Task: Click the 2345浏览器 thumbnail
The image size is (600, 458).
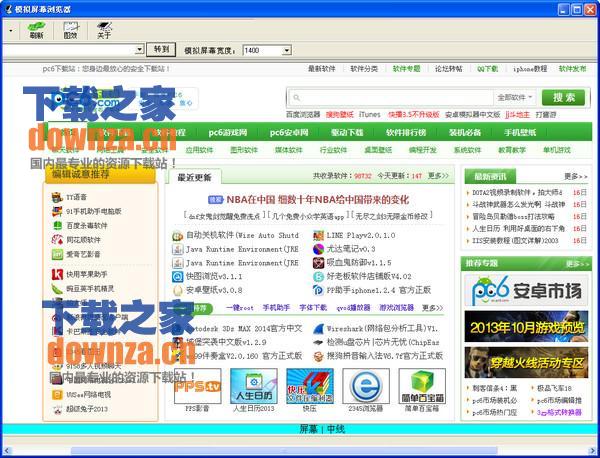Action: coord(366,386)
